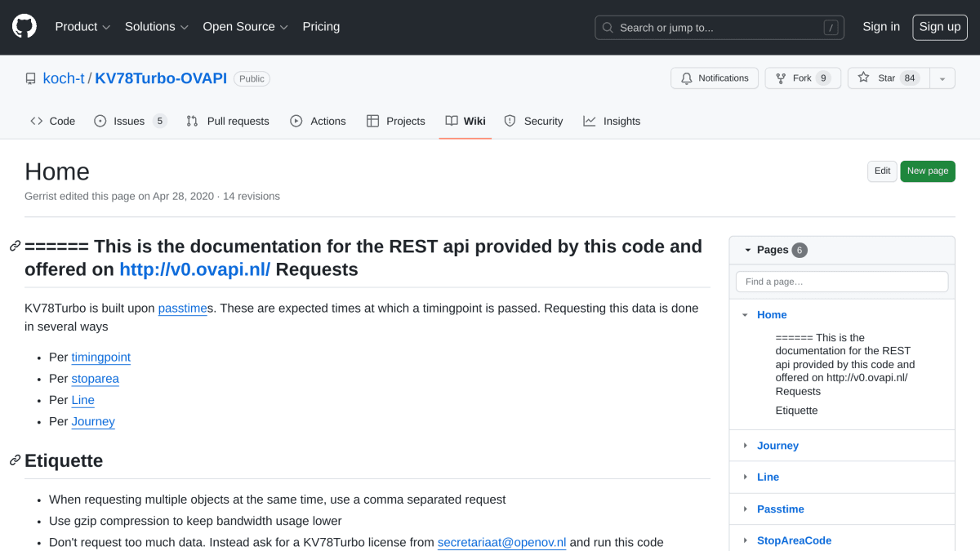Open the Product menu
This screenshot has width=980, height=551.
pyautogui.click(x=82, y=27)
